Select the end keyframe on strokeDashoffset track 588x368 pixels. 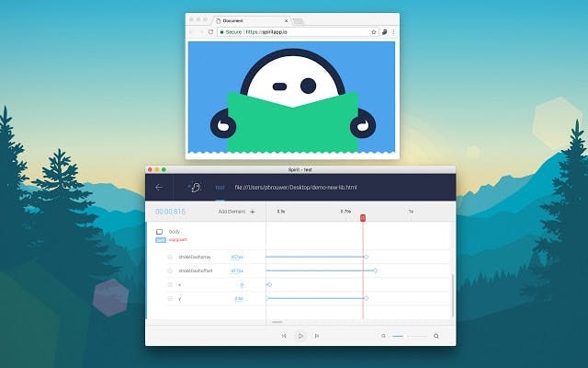tap(375, 270)
